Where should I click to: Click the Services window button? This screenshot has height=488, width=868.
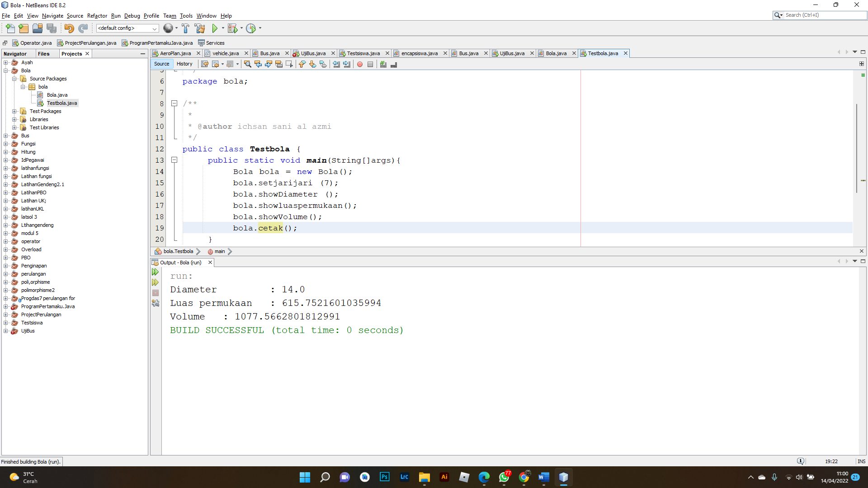211,43
